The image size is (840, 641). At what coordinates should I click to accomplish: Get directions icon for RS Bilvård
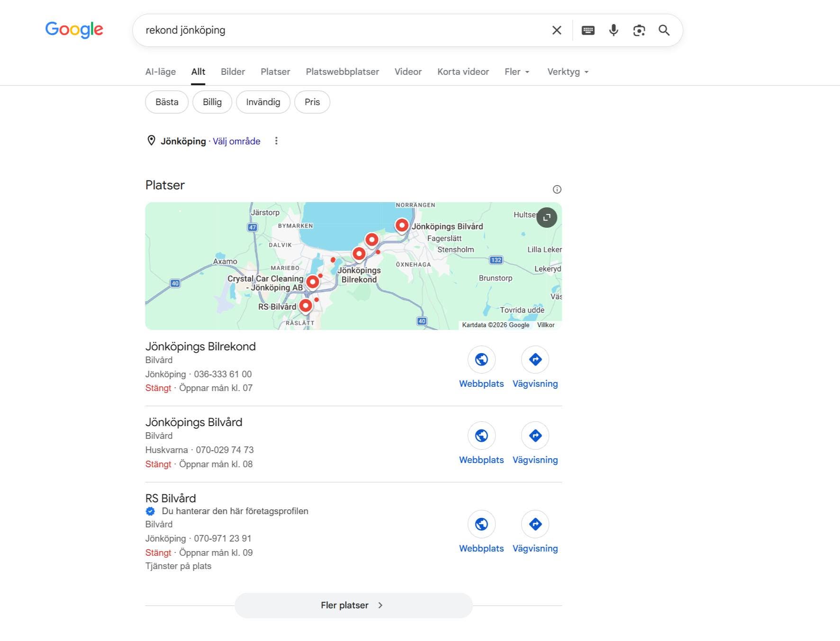tap(535, 524)
